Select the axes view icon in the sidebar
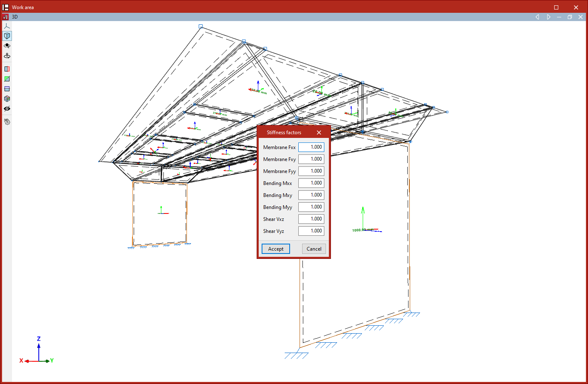 [7, 26]
